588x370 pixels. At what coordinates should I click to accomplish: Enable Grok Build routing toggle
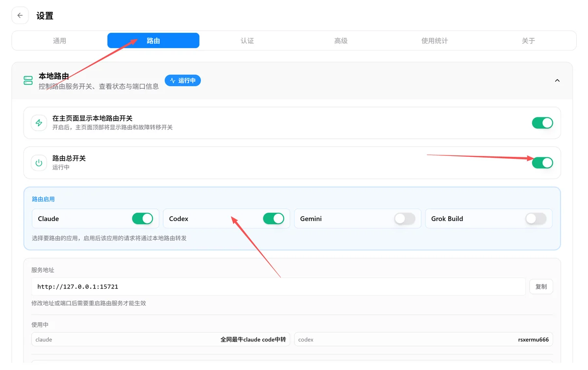click(536, 219)
